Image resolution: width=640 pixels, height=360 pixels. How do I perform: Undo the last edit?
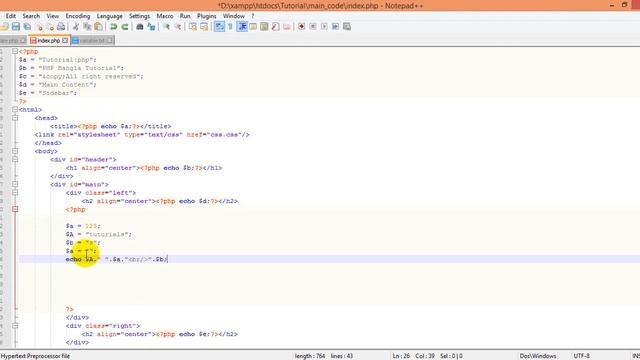pyautogui.click(x=113, y=27)
